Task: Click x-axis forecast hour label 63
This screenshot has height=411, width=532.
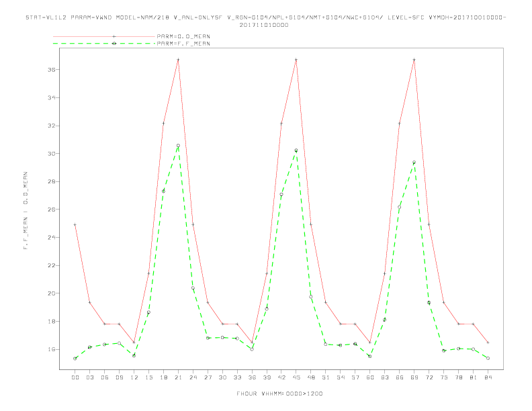Action: 385,377
